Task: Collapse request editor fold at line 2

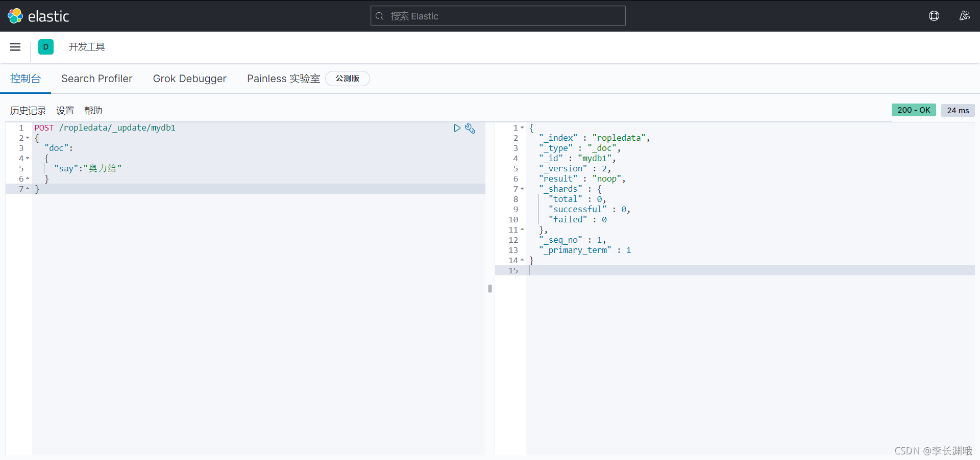Action: pos(28,138)
